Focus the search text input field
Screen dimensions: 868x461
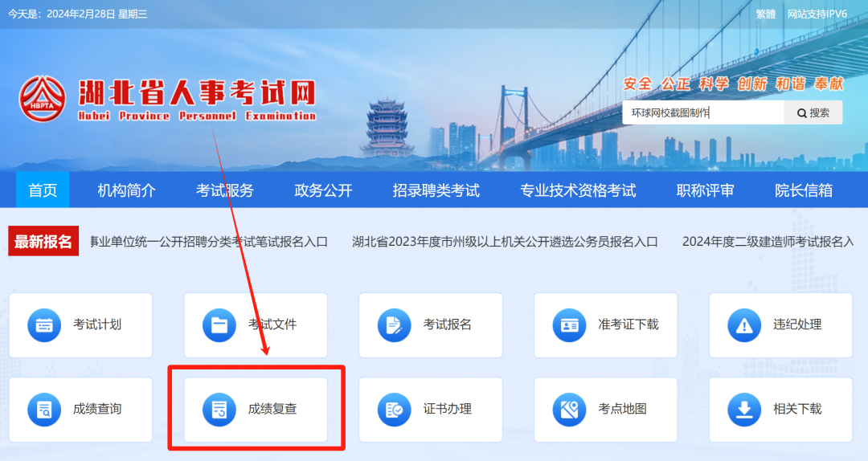(x=703, y=113)
